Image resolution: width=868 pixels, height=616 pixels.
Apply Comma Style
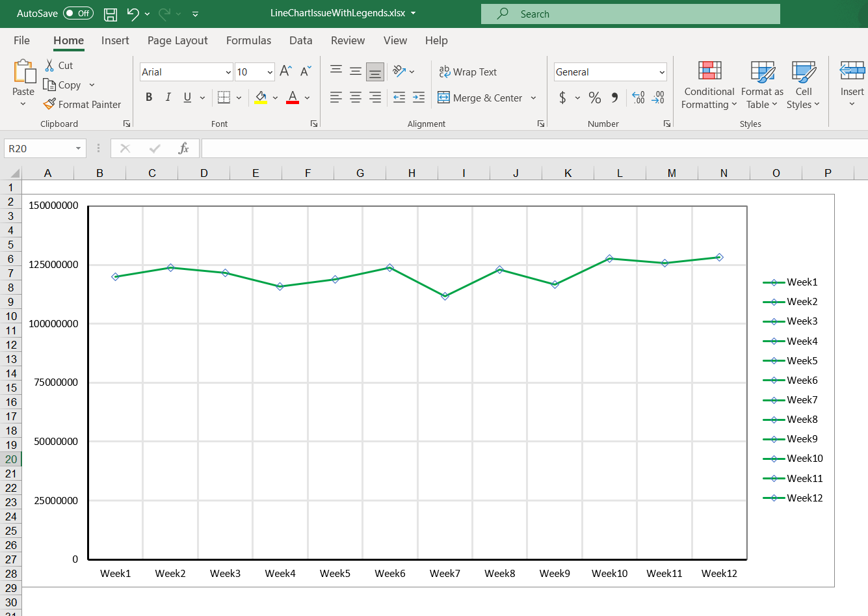[614, 98]
